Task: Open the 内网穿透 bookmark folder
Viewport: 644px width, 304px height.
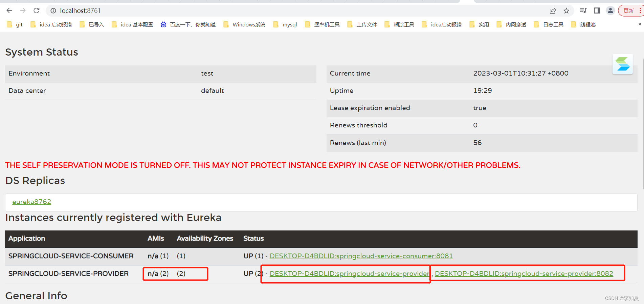Action: (x=511, y=24)
